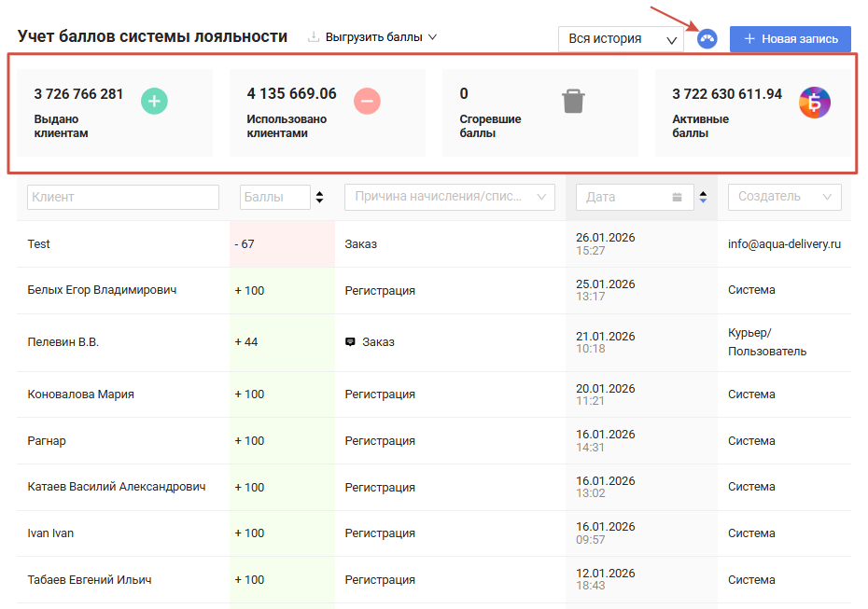The image size is (868, 609).
Task: Open the Вся история period dropdown
Action: click(x=620, y=39)
